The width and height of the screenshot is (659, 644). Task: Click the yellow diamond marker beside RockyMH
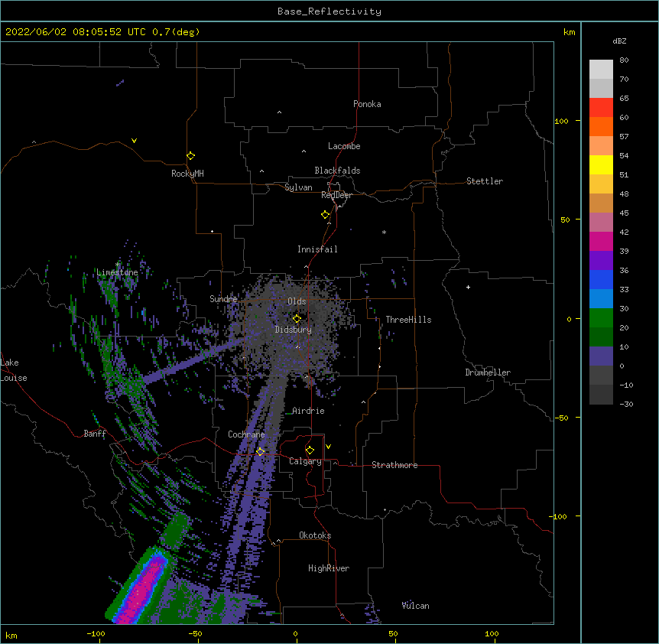(190, 156)
